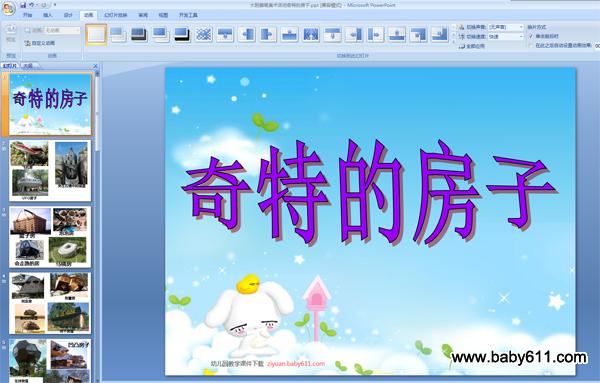Switch to the Outline pane tab

29,66
